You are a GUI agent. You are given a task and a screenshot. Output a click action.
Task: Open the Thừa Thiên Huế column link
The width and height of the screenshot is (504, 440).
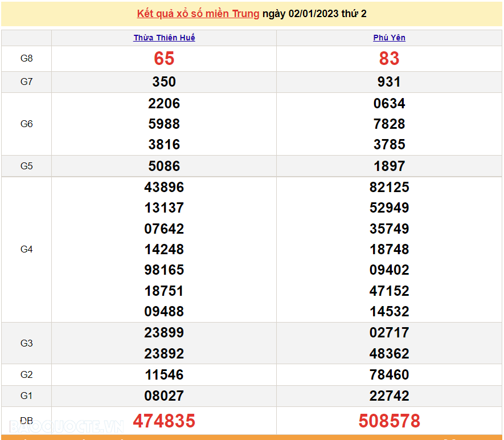coord(163,38)
